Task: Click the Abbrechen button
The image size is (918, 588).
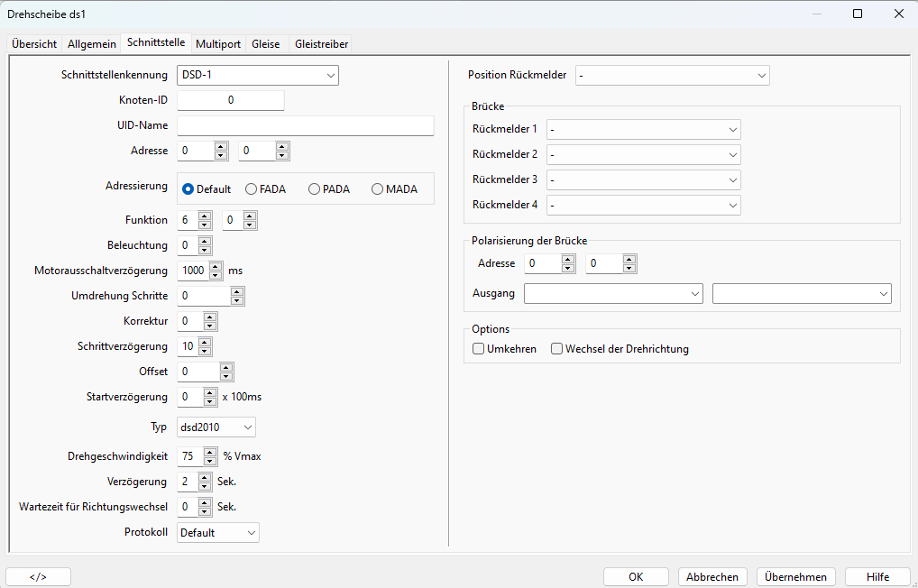Action: [x=712, y=577]
